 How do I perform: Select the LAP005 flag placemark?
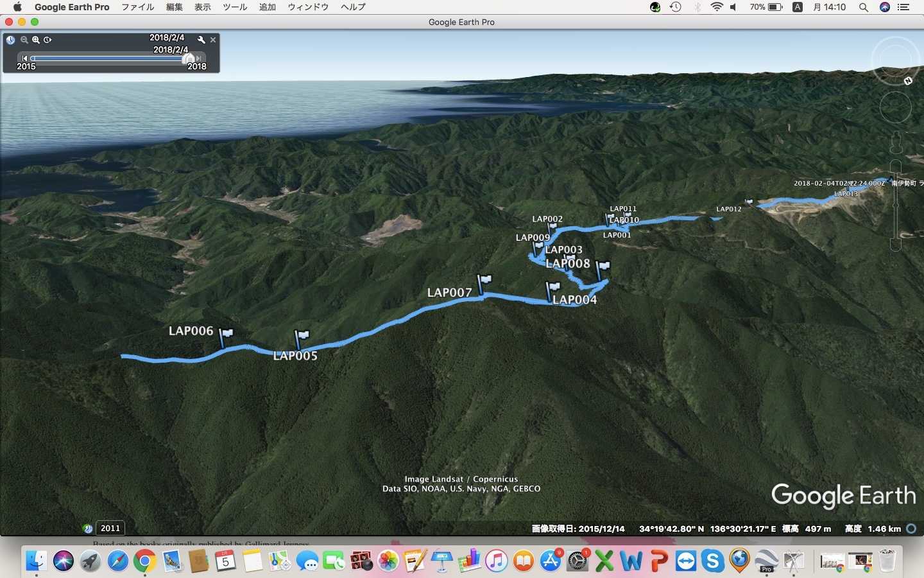point(302,337)
